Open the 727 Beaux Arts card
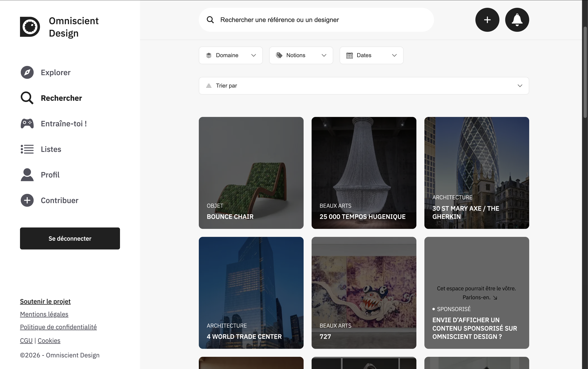 (x=364, y=293)
